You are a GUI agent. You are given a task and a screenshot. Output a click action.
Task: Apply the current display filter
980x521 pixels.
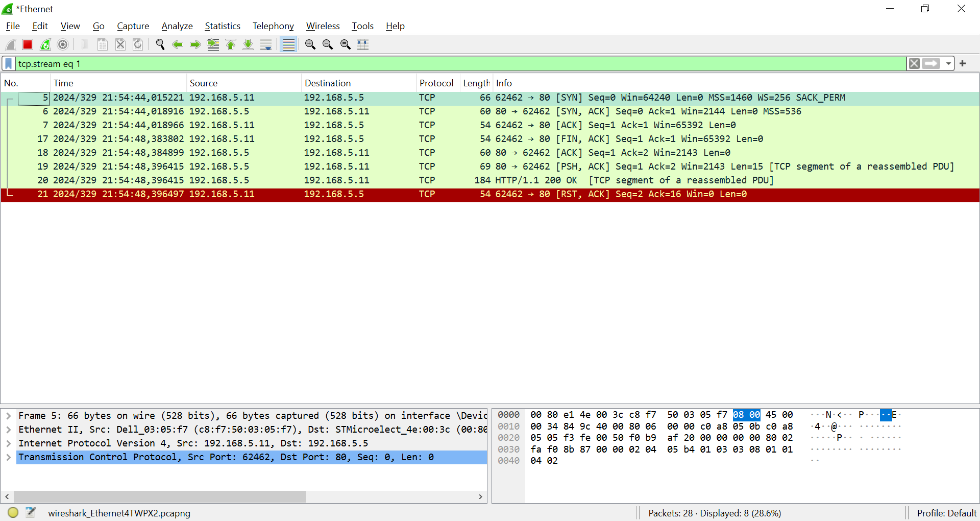pyautogui.click(x=931, y=63)
